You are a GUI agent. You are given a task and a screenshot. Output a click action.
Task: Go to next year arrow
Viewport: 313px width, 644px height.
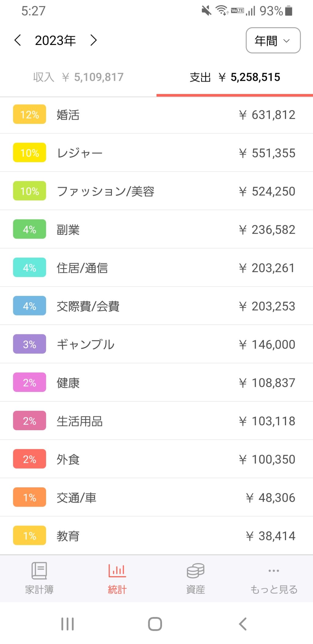[94, 40]
